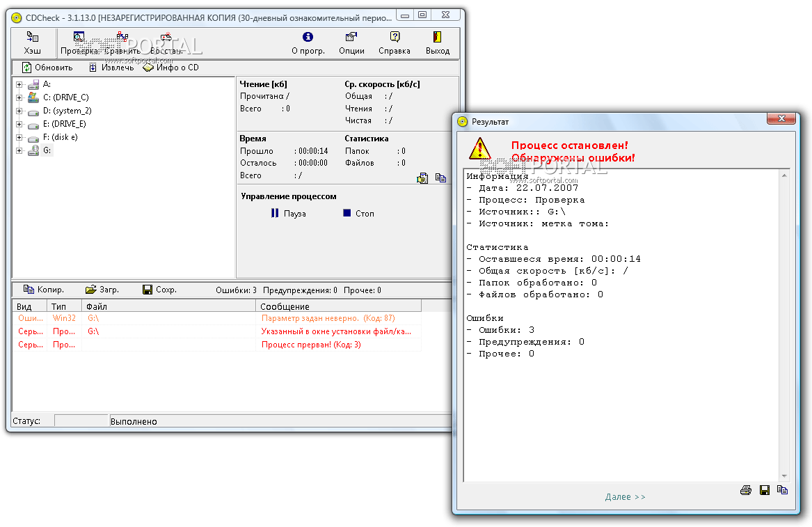Click the Справка (Help) toolbar icon
Screen dimensions: 812x527
click(x=395, y=42)
